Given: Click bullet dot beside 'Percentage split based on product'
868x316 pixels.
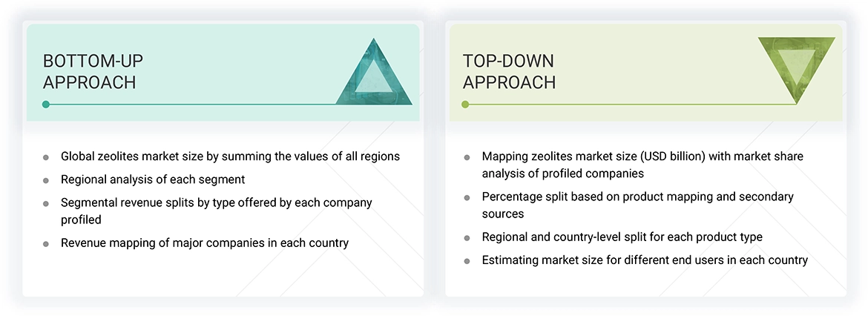Looking at the screenshot, I should click(x=467, y=197).
